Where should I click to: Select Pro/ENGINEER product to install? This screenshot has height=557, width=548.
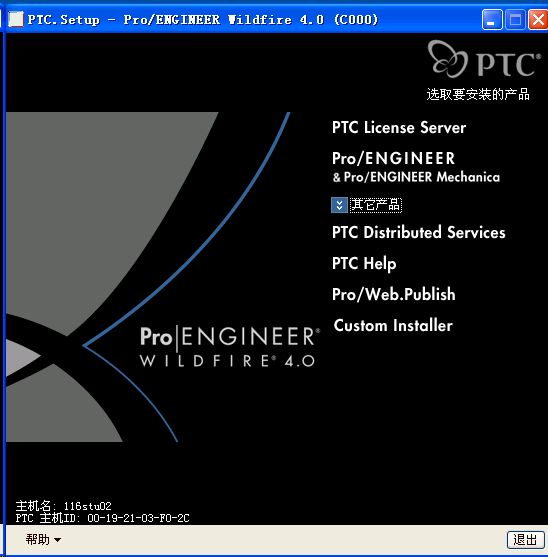coord(393,158)
